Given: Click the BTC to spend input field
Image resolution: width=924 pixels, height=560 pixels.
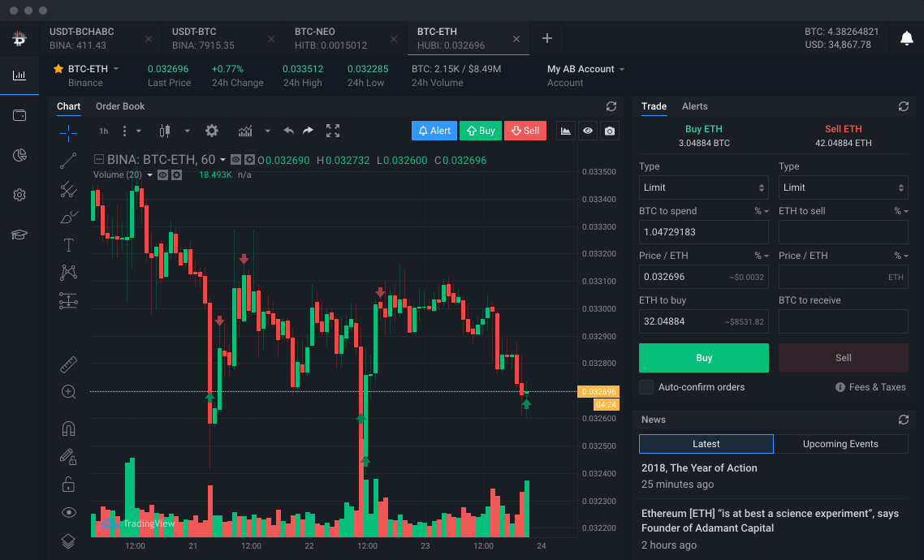Looking at the screenshot, I should tap(704, 232).
